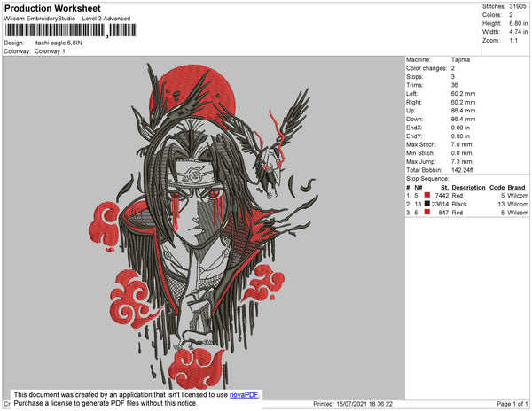Screen dimensions: 532x411
Task: Select the 'Black' description in stop 2
Action: (459, 204)
